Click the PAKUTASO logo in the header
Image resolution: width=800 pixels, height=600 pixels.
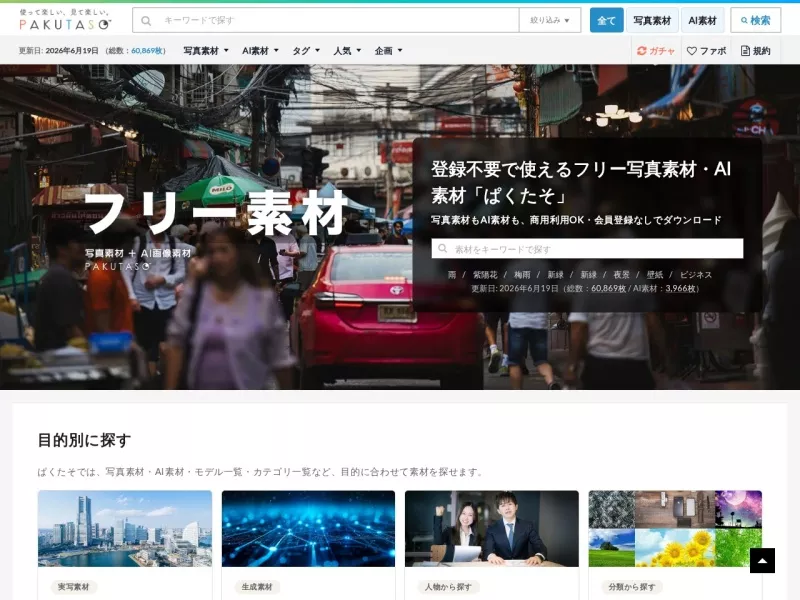(65, 20)
